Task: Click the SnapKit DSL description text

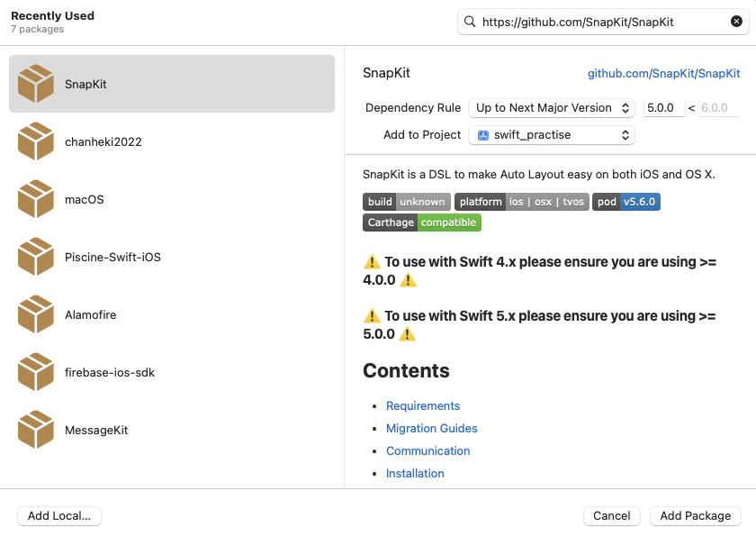Action: (538, 174)
